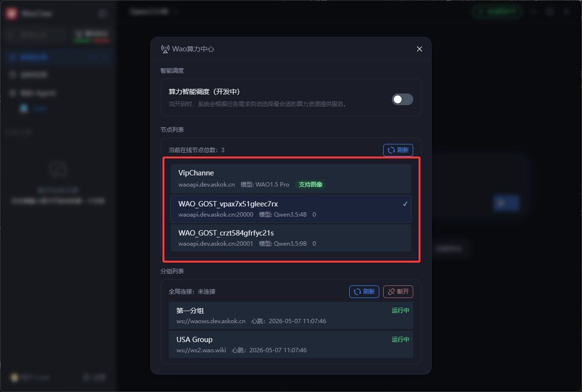Click the 节点列表 section heading
Viewport: 582px width, 392px height.
tap(172, 130)
